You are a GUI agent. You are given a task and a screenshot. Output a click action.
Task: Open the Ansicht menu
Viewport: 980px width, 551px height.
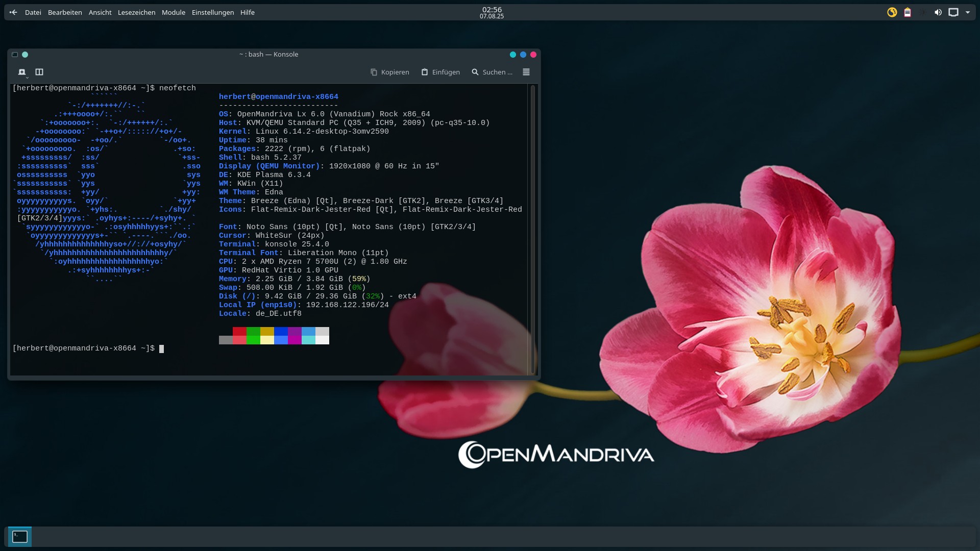pos(100,12)
